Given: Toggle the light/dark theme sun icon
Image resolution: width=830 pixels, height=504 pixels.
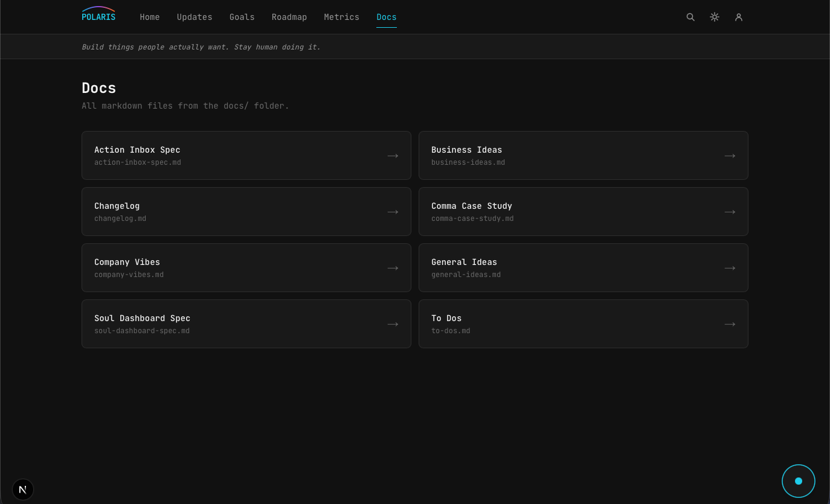Looking at the screenshot, I should pos(715,17).
